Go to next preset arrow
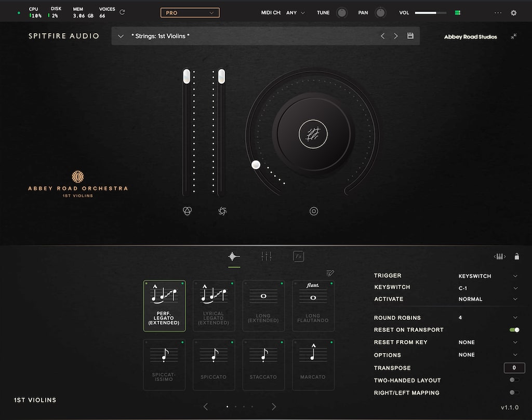 pos(395,36)
